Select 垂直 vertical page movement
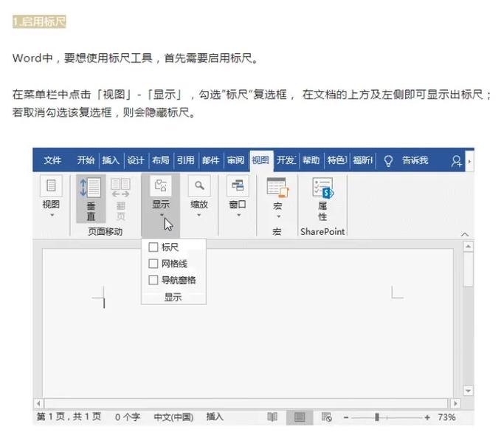Screen dimensions: 504x438 coord(91,199)
